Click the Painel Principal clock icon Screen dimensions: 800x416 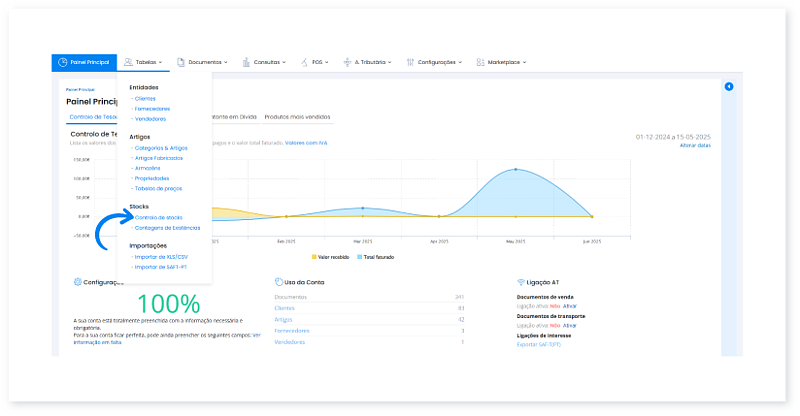(64, 62)
